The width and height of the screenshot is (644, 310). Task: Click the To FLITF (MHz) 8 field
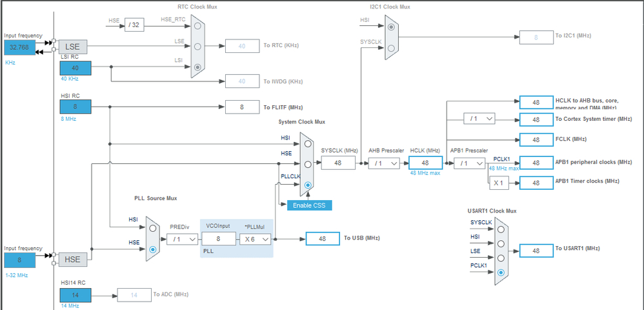point(242,107)
